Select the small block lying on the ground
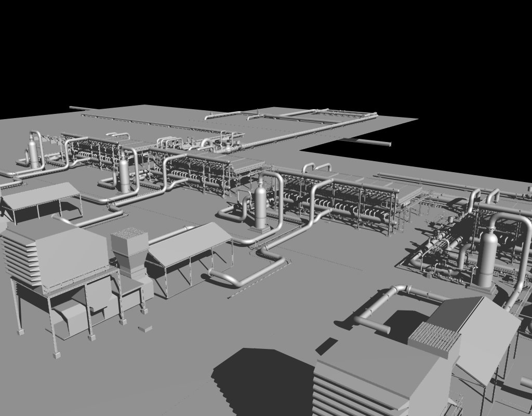The width and height of the screenshot is (532, 416). (x=145, y=329)
